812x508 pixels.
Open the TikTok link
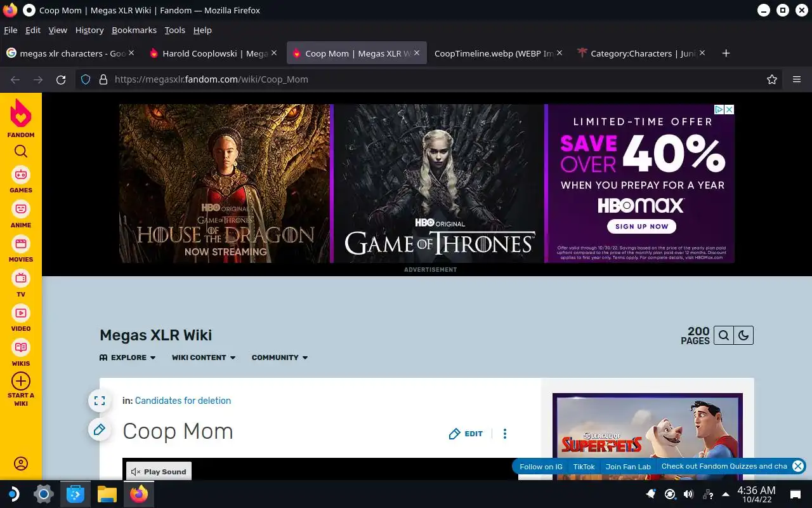point(584,466)
